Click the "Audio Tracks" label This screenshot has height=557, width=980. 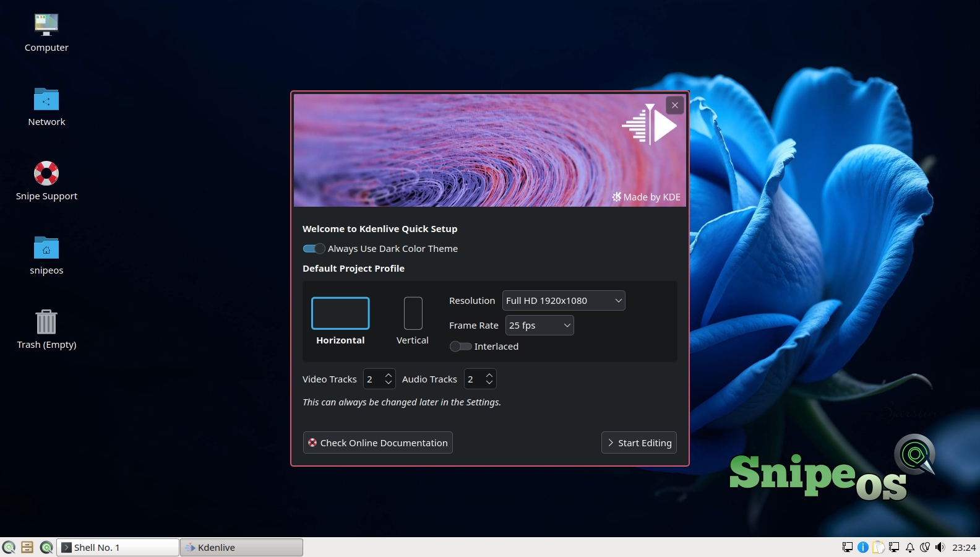pos(429,379)
